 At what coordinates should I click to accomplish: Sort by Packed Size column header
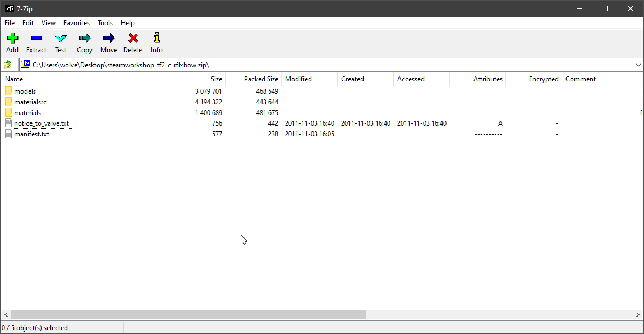click(x=254, y=79)
